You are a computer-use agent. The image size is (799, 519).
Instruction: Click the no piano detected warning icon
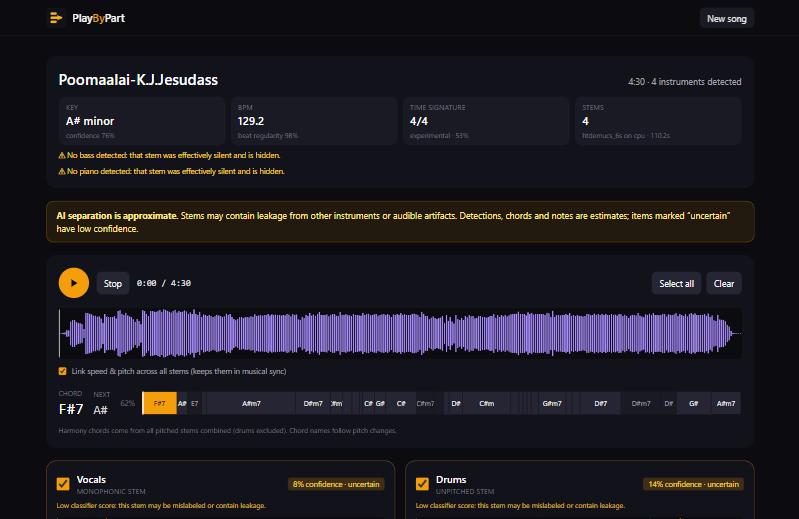(x=62, y=172)
